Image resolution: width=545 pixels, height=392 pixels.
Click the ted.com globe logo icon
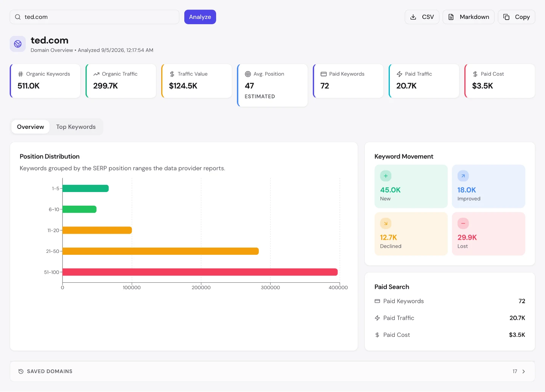coord(18,44)
